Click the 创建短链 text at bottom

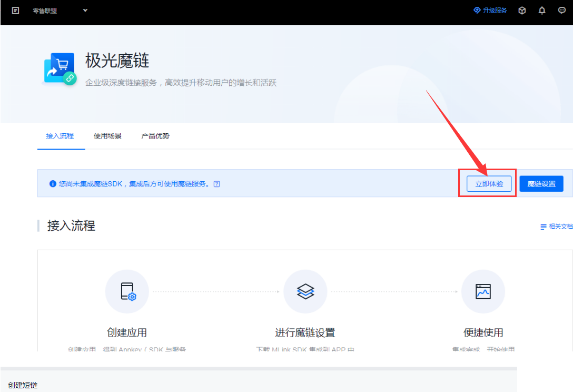pos(23,385)
